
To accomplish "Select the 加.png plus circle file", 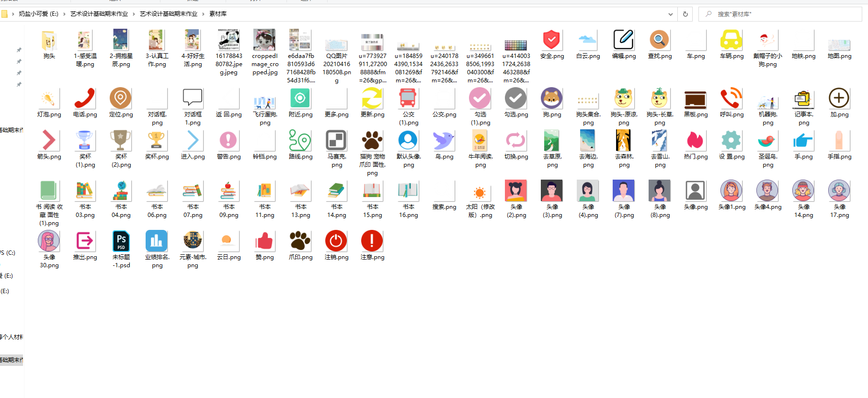I will 839,99.
